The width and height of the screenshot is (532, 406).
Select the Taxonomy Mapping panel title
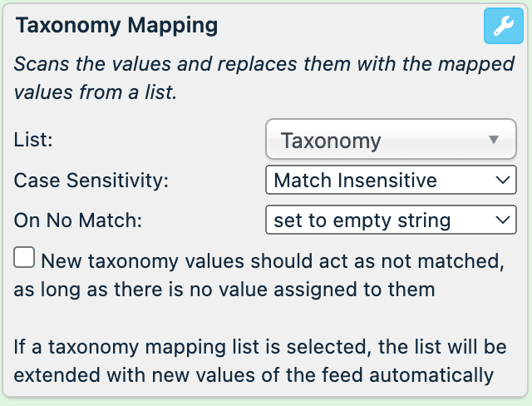point(117,26)
